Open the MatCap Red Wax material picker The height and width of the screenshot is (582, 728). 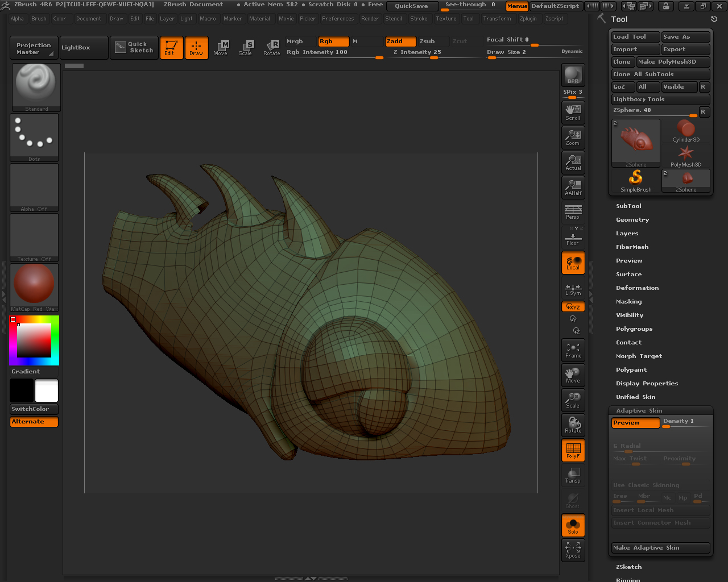pyautogui.click(x=34, y=288)
